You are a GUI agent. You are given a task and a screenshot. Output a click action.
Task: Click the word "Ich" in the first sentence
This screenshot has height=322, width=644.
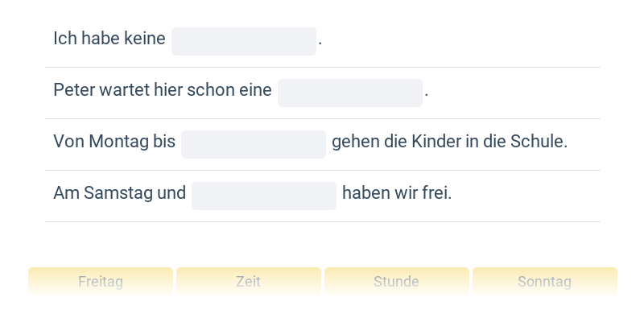63,39
